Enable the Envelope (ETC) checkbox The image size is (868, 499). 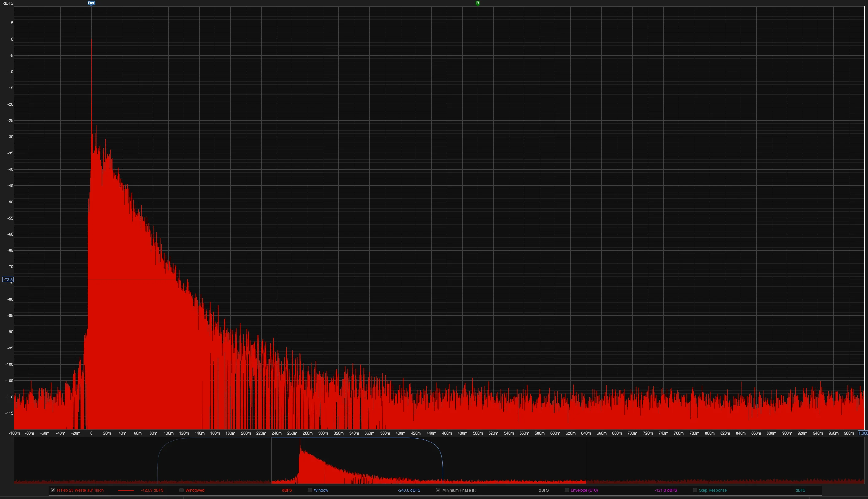[x=567, y=490]
